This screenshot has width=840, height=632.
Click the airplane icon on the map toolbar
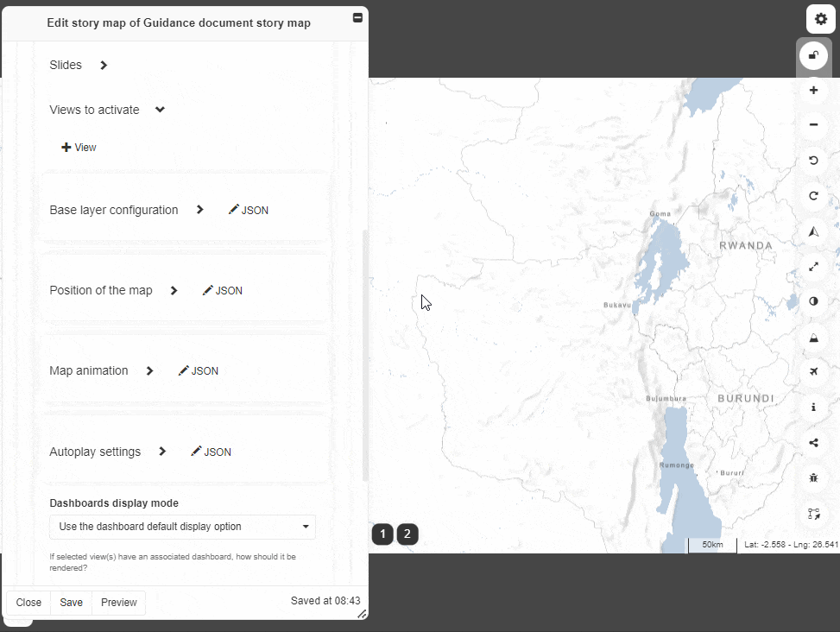pos(813,371)
